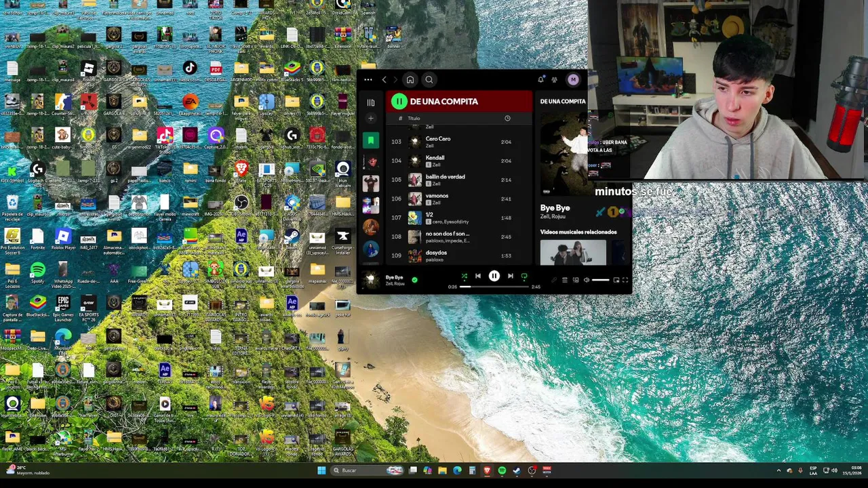This screenshot has height=488, width=868.
Task: Open DE UNA COMPITA Now Playing header
Action: point(563,102)
